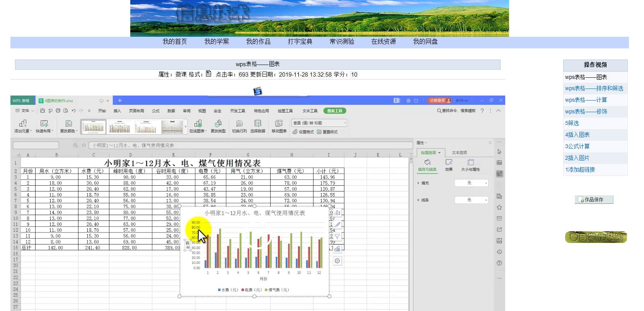Screen dimensions: 644x311
Task: Select the first chart style thumbnail
Action: (x=93, y=127)
